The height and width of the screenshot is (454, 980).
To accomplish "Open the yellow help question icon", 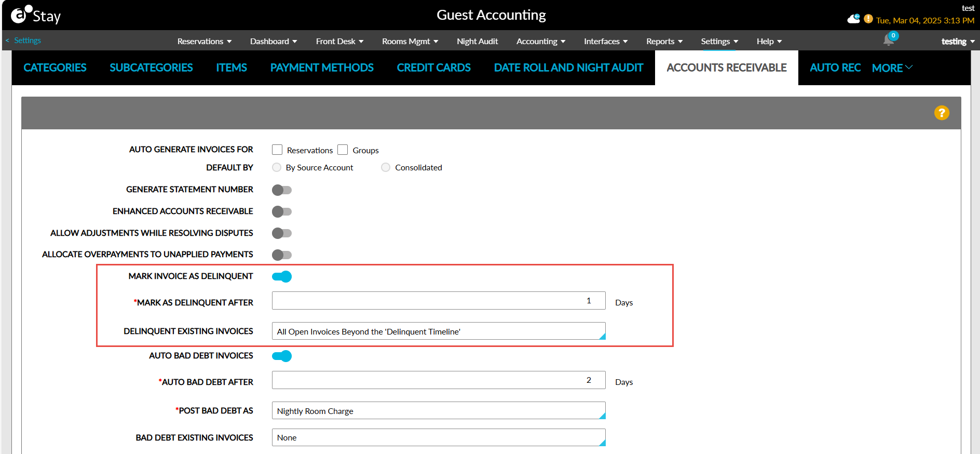I will [x=942, y=113].
